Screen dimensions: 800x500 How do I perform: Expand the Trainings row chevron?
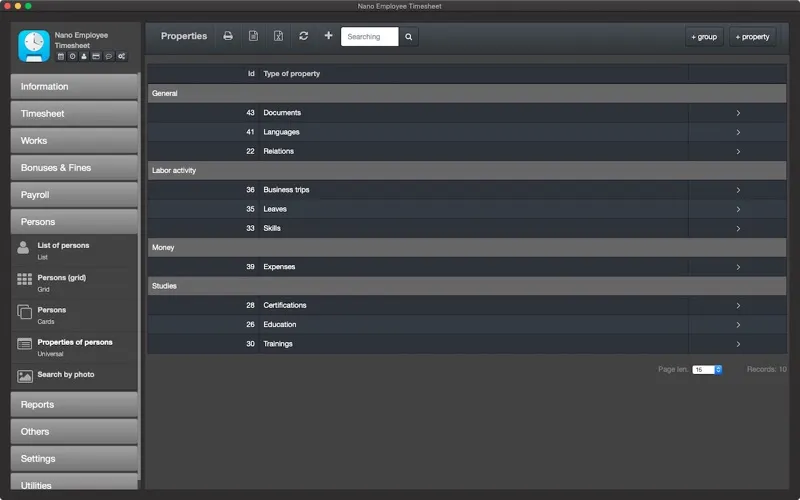tap(738, 344)
